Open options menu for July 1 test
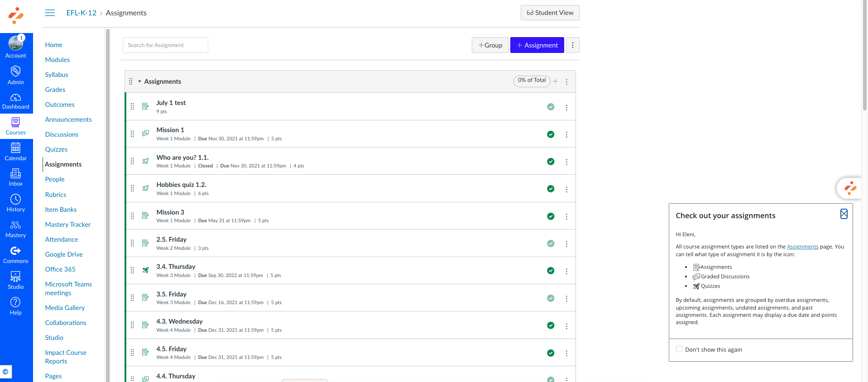This screenshot has height=382, width=868. (x=566, y=108)
